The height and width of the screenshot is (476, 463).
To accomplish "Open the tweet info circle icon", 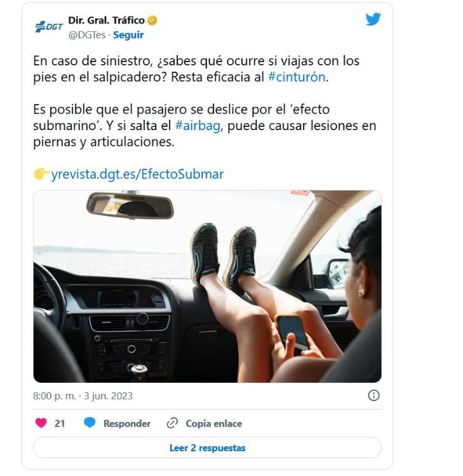I will [x=373, y=395].
